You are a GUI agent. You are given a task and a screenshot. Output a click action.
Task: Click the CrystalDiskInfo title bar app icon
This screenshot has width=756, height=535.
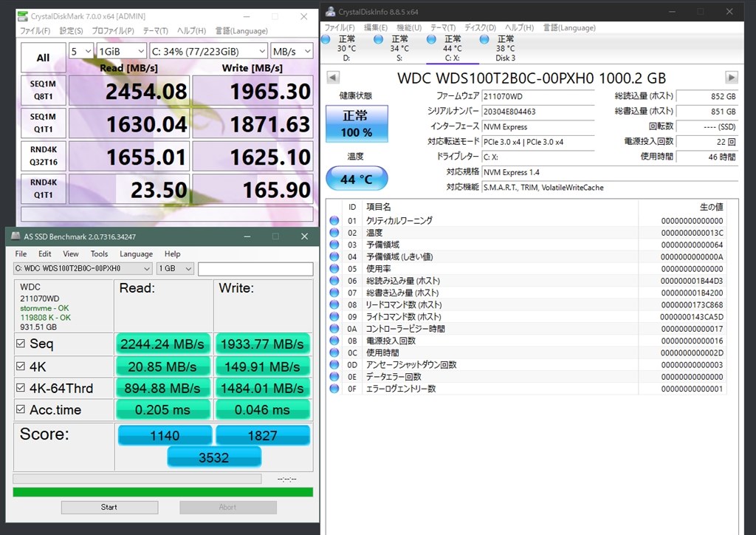(330, 12)
